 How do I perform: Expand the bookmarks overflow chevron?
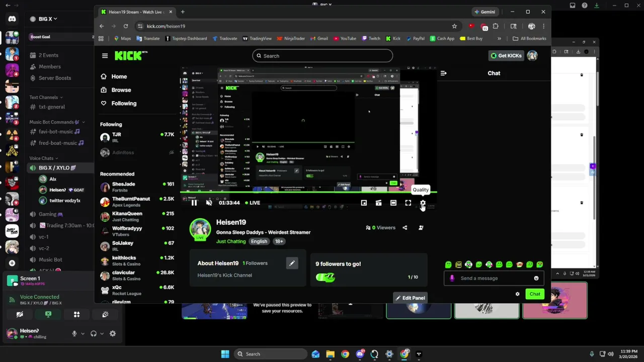click(499, 38)
